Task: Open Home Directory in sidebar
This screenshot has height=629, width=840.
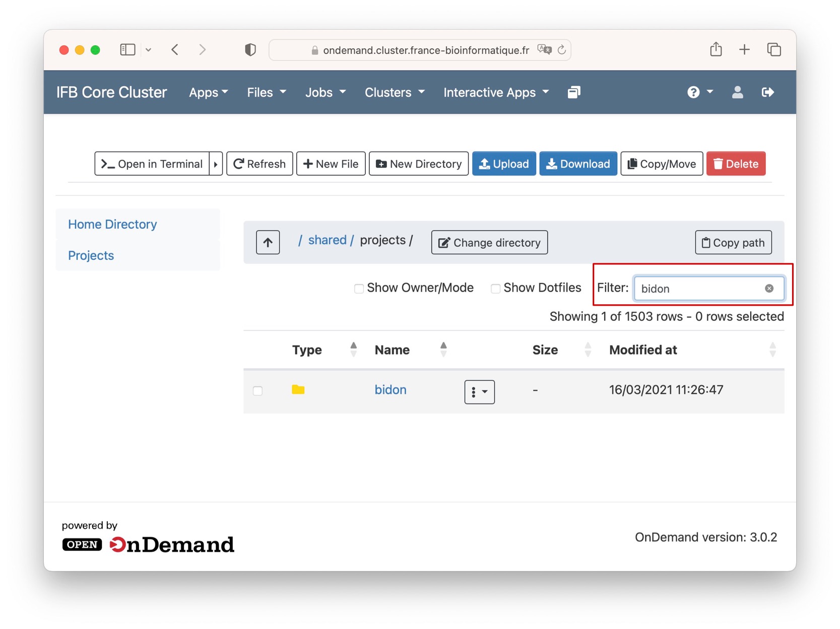Action: pos(112,224)
